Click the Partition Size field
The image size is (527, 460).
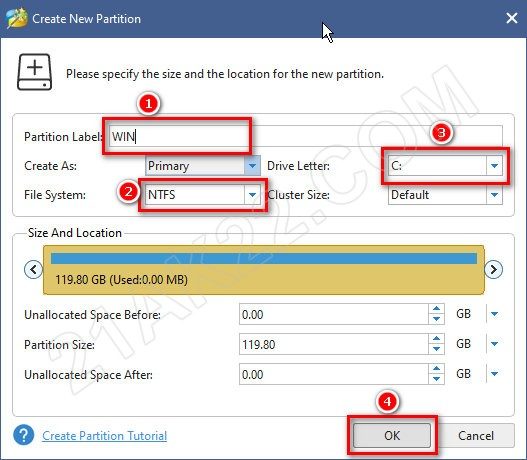[x=334, y=344]
